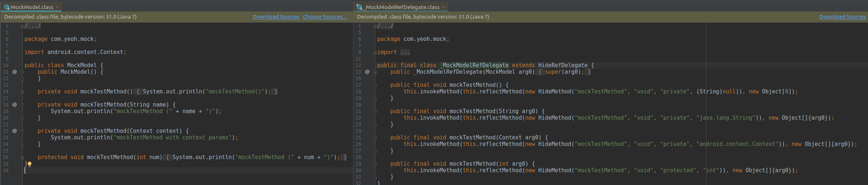Expand folded mockTestMethod(int num) body

[x=22, y=158]
